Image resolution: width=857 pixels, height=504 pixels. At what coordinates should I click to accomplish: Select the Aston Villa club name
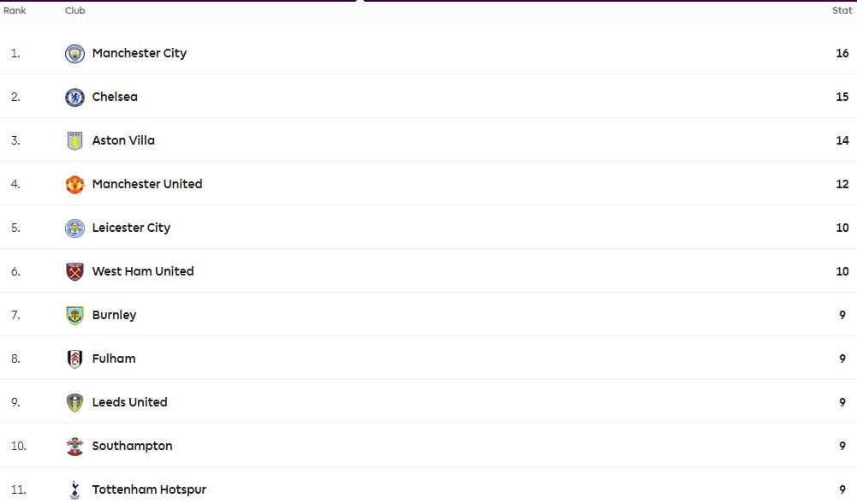pos(123,140)
